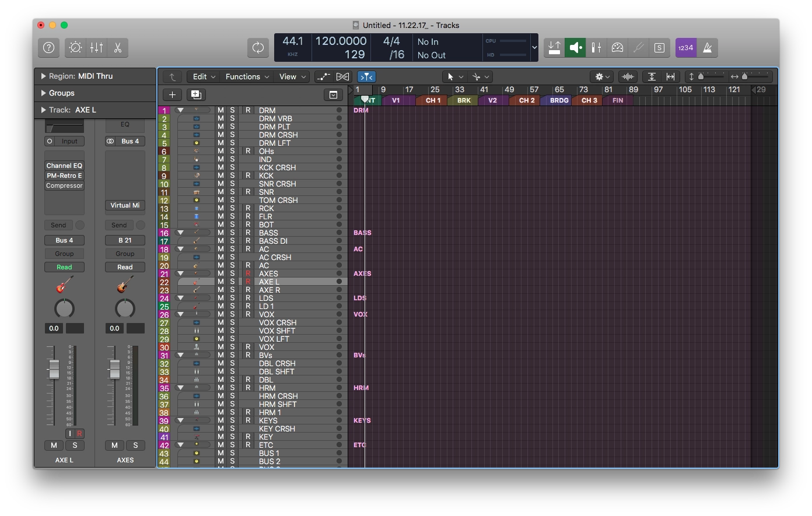Click the Virtual Mi plug-in slot
This screenshot has width=812, height=516.
125,205
